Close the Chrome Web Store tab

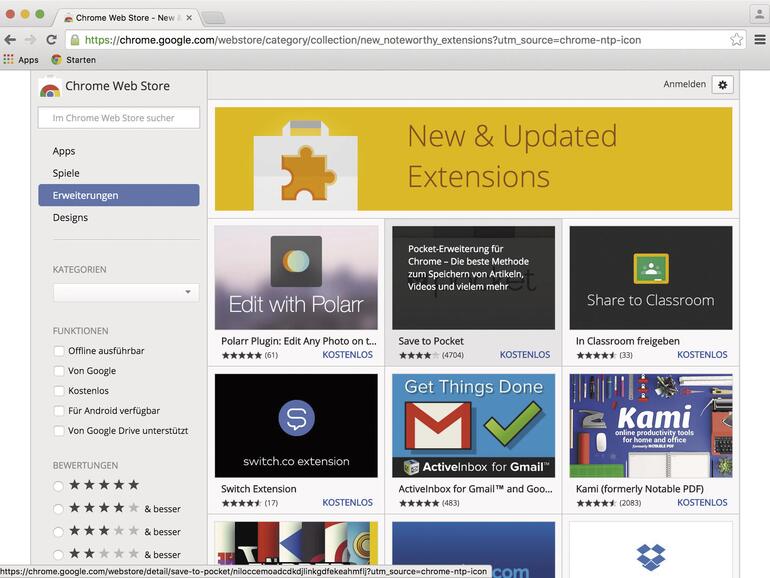point(189,18)
